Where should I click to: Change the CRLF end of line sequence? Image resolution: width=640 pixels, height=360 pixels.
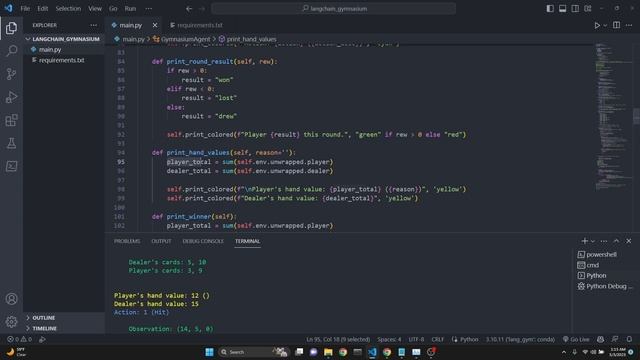point(438,339)
